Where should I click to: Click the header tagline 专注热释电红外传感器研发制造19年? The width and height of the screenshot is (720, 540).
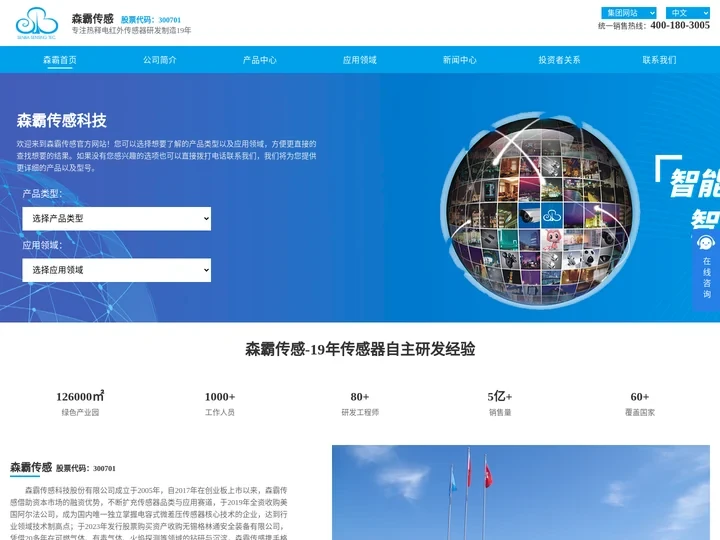(131, 30)
